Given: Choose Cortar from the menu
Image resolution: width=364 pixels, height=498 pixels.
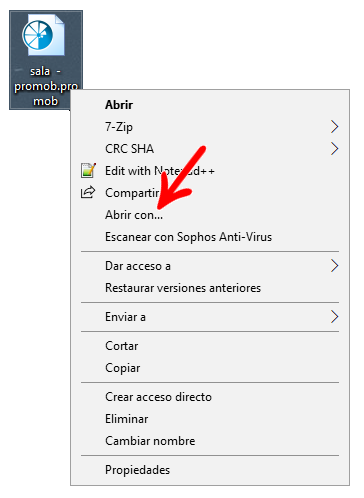Looking at the screenshot, I should (x=210, y=346).
